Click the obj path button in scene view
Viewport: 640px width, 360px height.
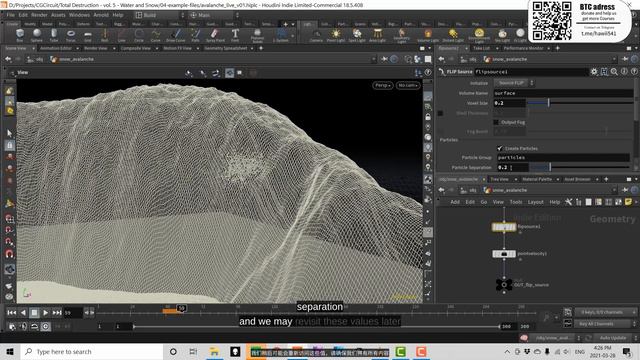point(35,59)
